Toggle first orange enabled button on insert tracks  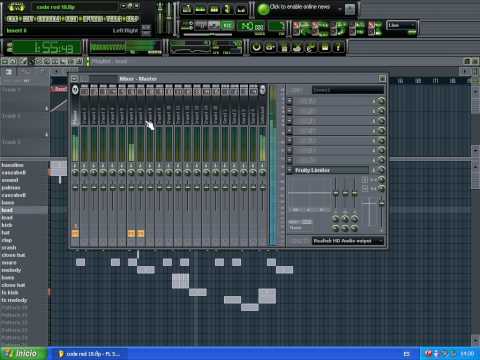[x=131, y=234]
